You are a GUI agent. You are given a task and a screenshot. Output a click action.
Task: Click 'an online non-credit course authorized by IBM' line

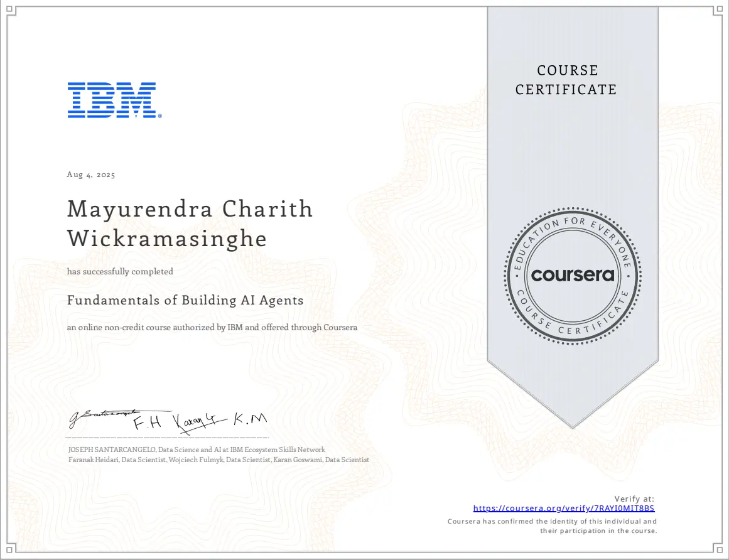coord(212,327)
